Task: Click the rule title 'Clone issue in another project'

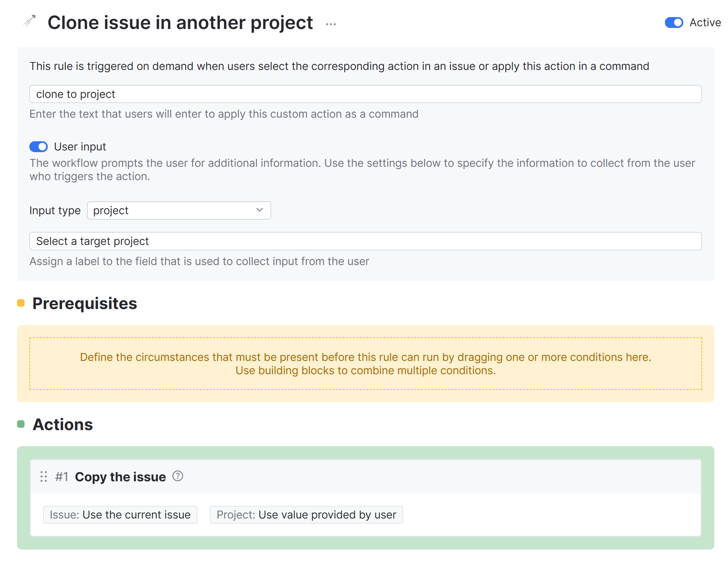Action: click(x=180, y=23)
